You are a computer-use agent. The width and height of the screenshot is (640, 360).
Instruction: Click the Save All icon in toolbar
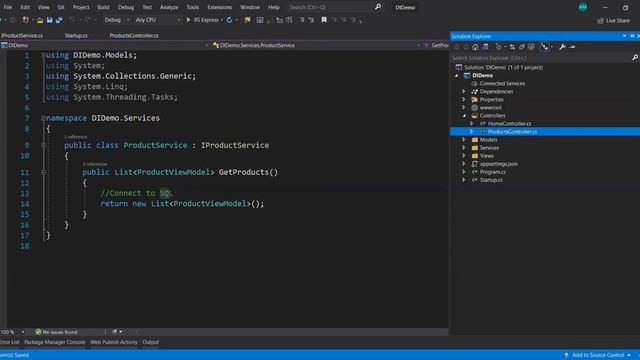click(x=59, y=20)
